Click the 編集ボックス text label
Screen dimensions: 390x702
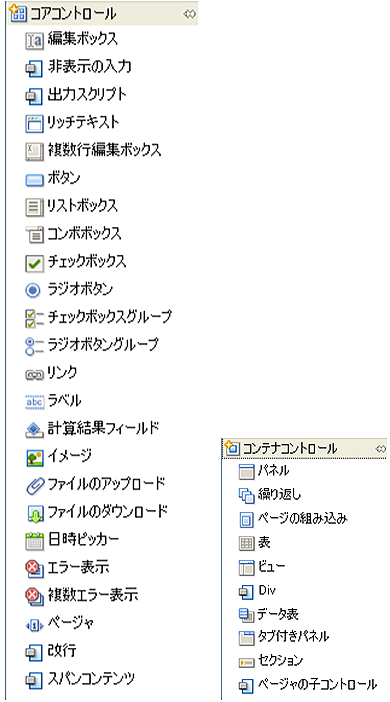pos(83,39)
